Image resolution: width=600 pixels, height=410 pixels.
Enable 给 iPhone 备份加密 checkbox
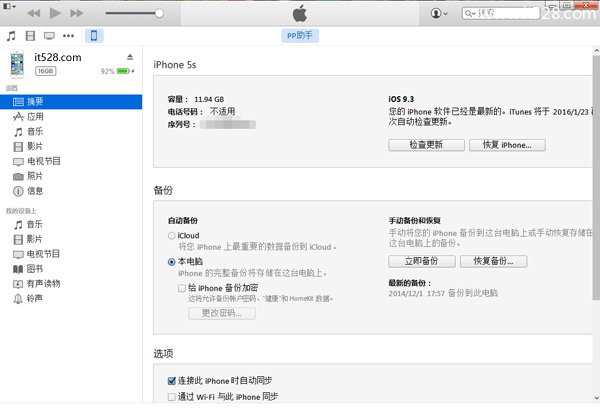pos(182,288)
